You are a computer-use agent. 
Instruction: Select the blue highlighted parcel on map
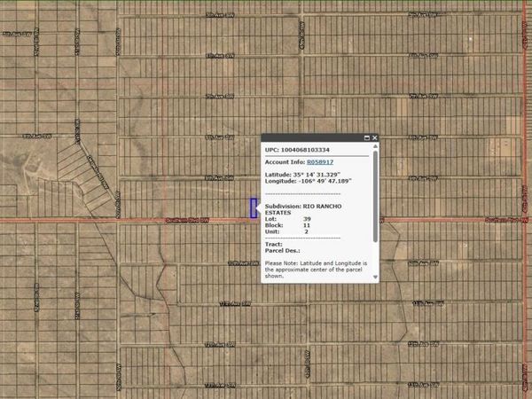pyautogui.click(x=253, y=208)
